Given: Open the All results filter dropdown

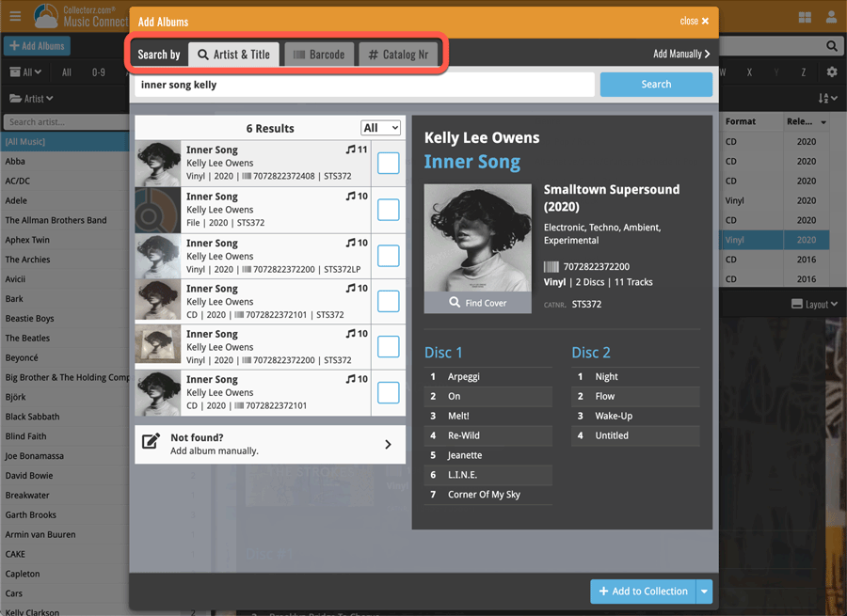Looking at the screenshot, I should click(381, 128).
